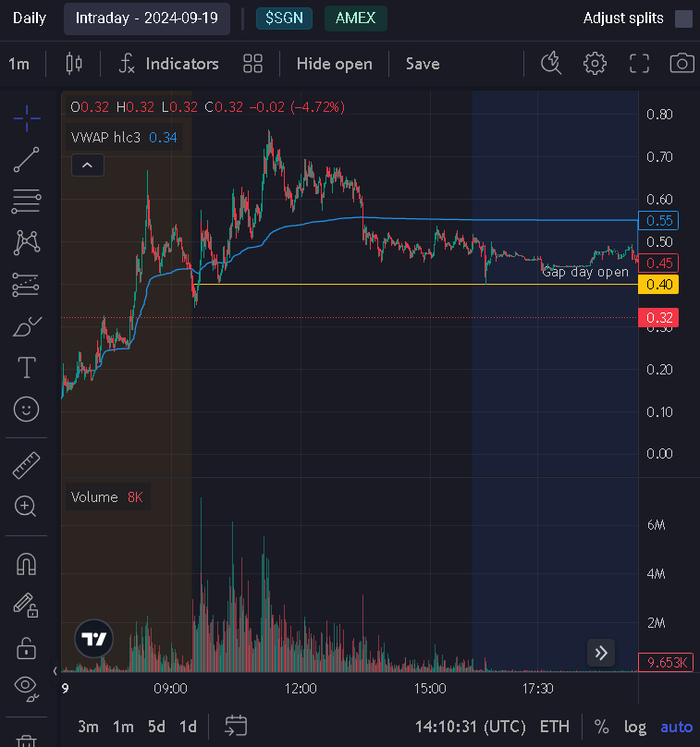Open the forecasting and measurement tools
This screenshot has width=700, height=747.
click(x=27, y=285)
